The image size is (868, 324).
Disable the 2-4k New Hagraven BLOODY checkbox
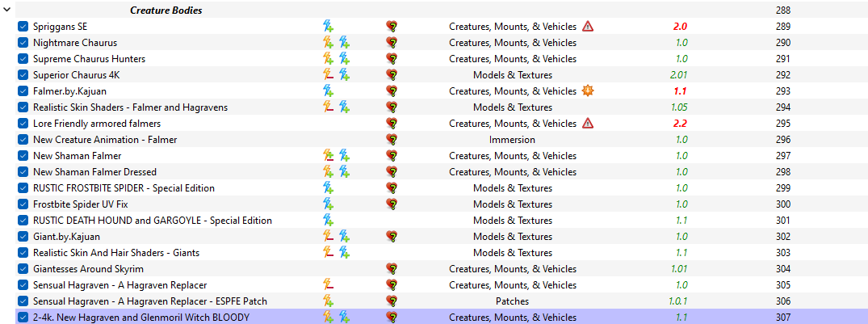pyautogui.click(x=23, y=318)
